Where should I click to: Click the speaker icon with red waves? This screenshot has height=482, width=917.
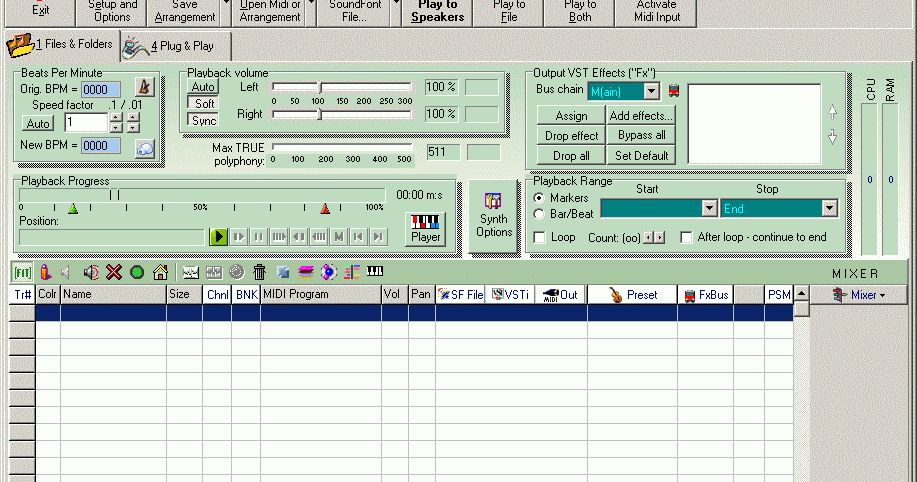click(x=91, y=272)
